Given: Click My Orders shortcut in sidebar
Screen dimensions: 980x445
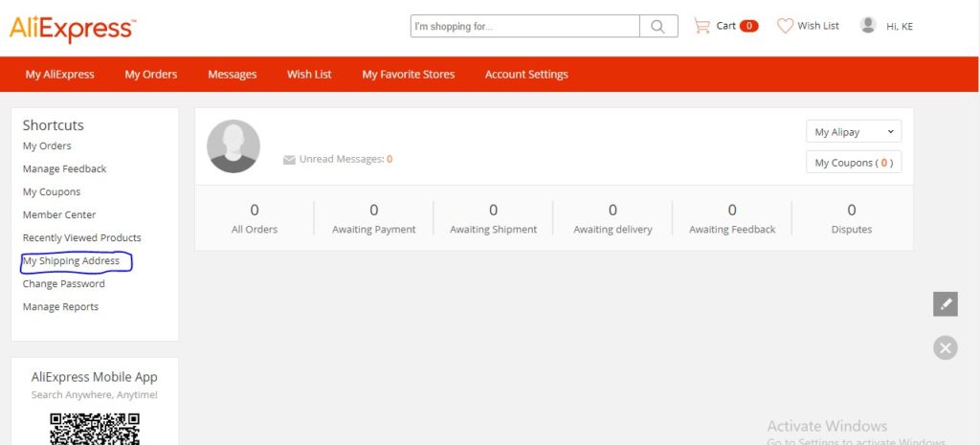Looking at the screenshot, I should point(47,145).
